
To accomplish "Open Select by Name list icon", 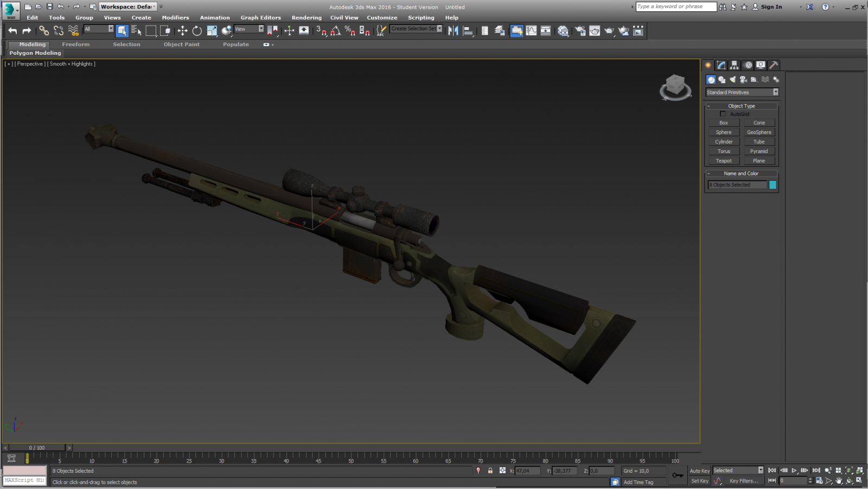I will point(136,31).
